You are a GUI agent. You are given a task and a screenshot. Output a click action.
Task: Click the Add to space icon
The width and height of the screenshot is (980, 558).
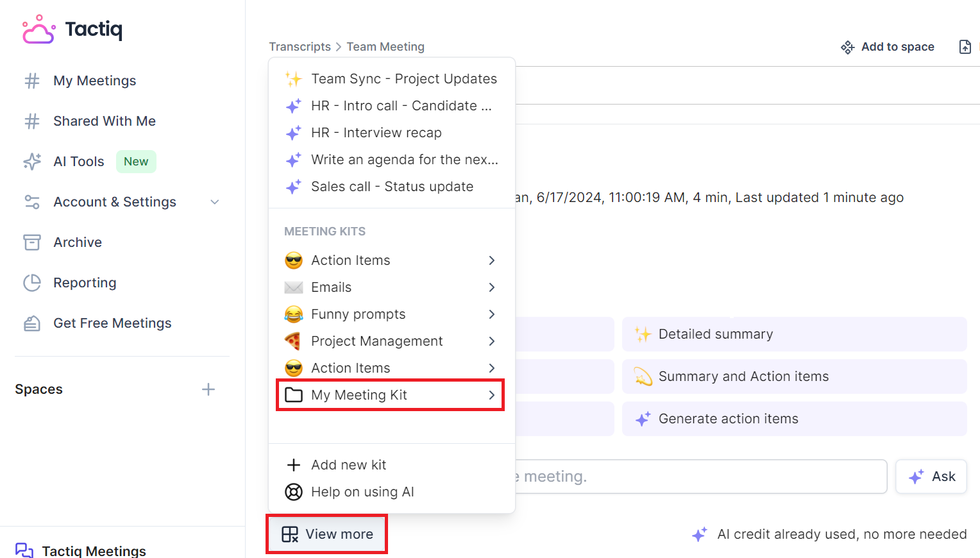click(848, 47)
